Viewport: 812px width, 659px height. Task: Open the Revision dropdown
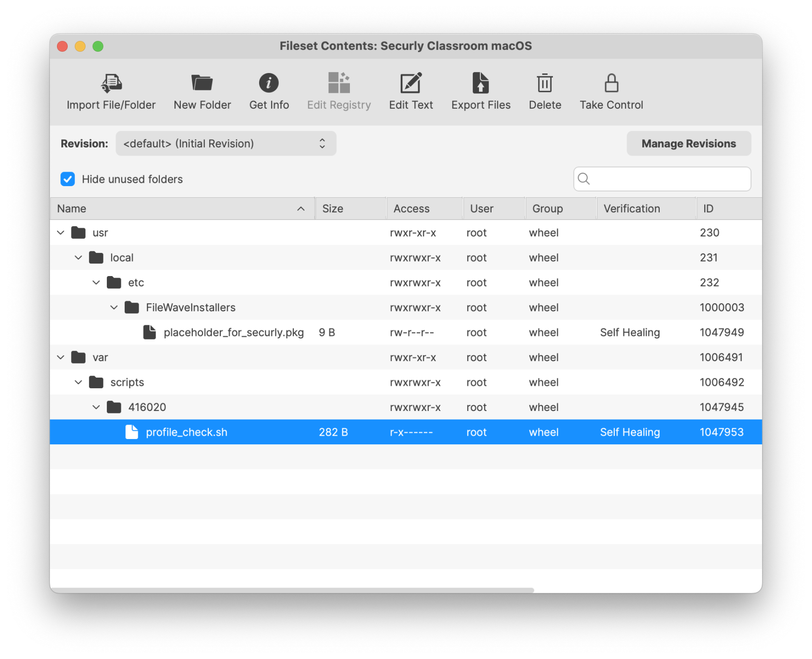226,144
